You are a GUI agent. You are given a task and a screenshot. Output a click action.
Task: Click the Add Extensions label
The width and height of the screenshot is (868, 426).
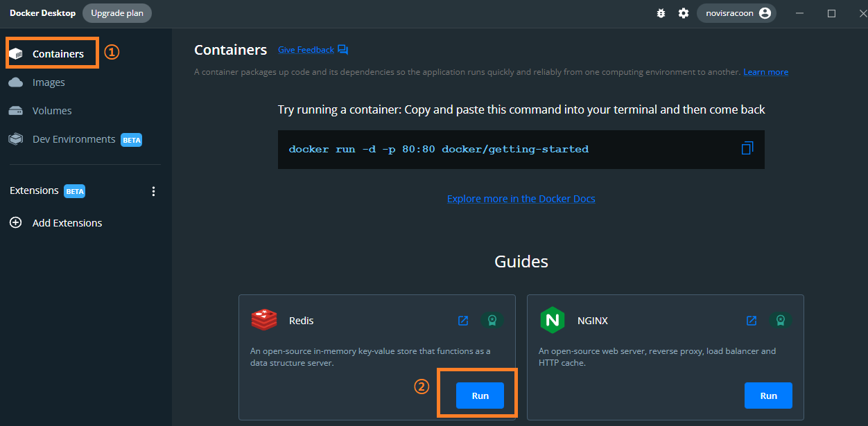pos(67,223)
